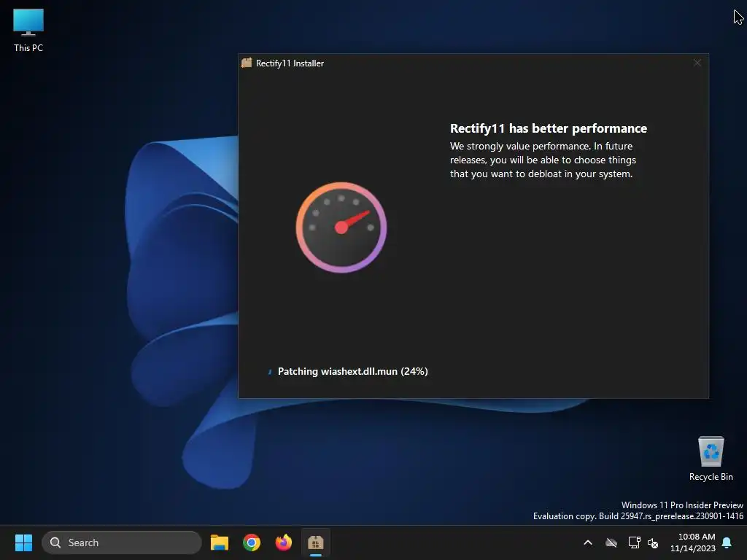Click the OneDrive cloud tray icon
747x560 pixels.
pyautogui.click(x=611, y=542)
